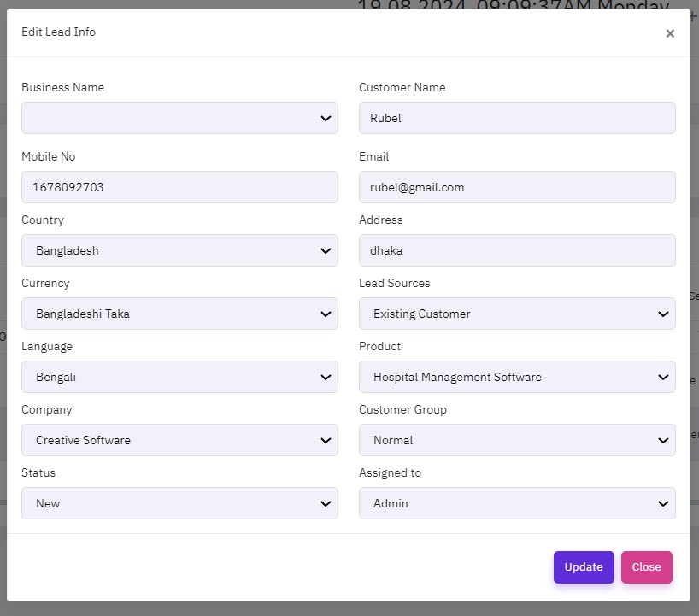Expand the Customer Group dropdown set to Normal

pyautogui.click(x=517, y=440)
